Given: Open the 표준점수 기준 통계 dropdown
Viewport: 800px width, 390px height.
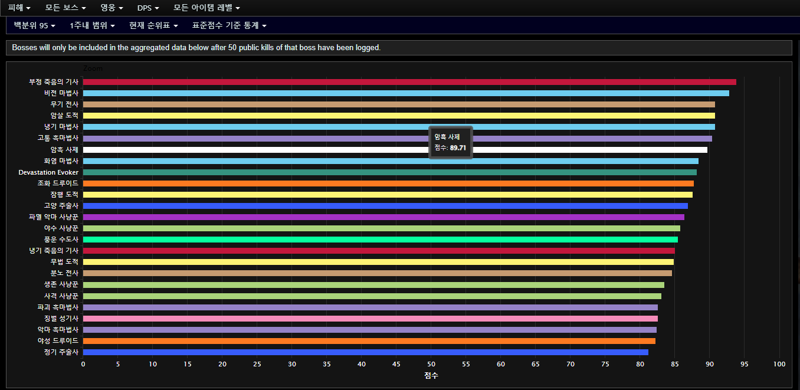Looking at the screenshot, I should pyautogui.click(x=229, y=25).
